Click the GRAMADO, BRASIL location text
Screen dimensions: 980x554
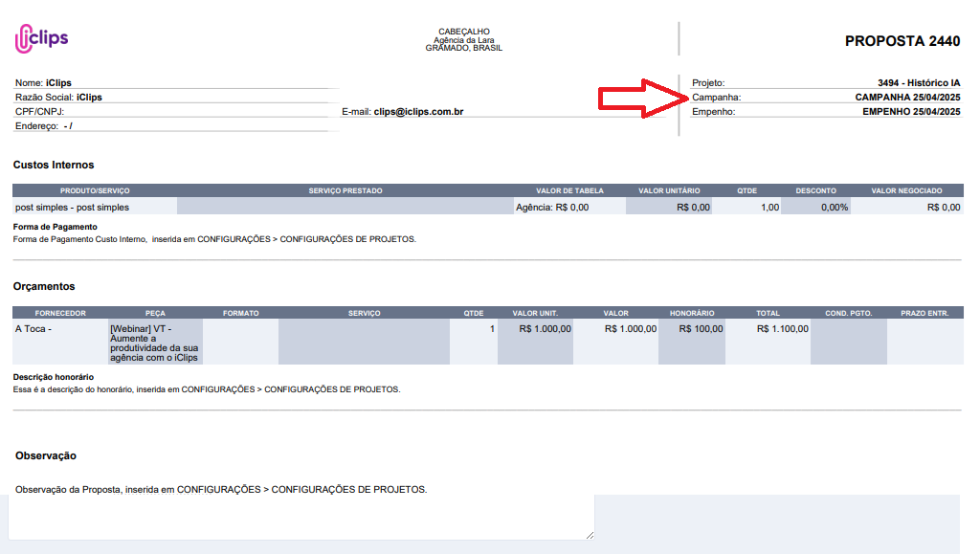coord(464,48)
